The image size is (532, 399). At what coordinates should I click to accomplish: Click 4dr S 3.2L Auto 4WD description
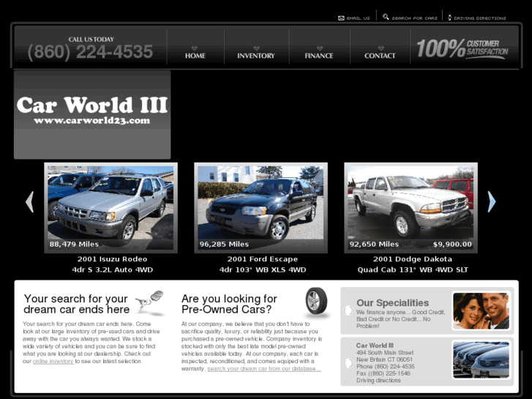(112, 269)
